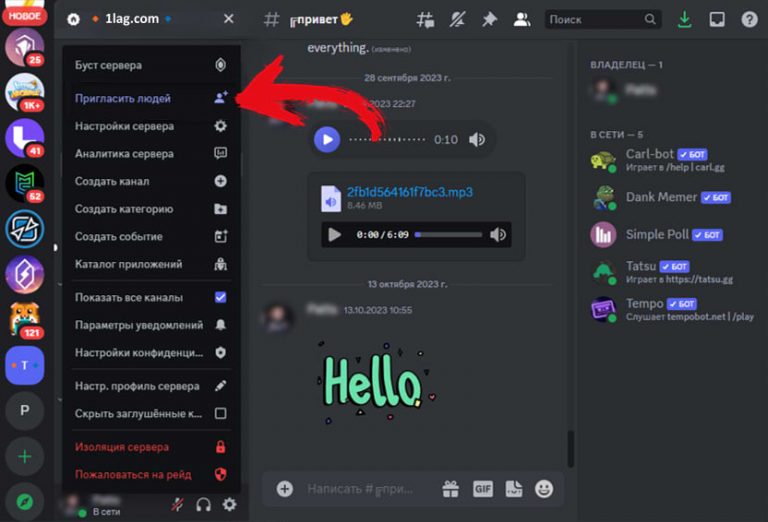Play the voice message

327,140
